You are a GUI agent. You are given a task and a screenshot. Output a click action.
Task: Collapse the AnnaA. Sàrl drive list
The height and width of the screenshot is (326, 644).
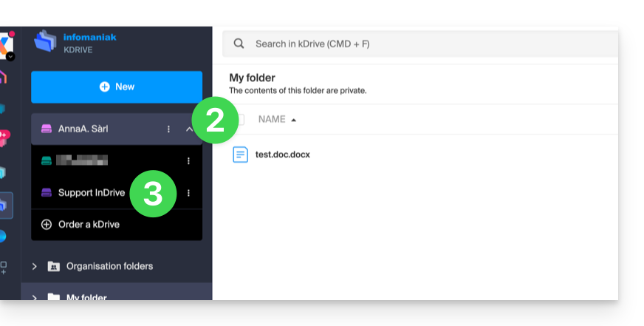click(189, 129)
